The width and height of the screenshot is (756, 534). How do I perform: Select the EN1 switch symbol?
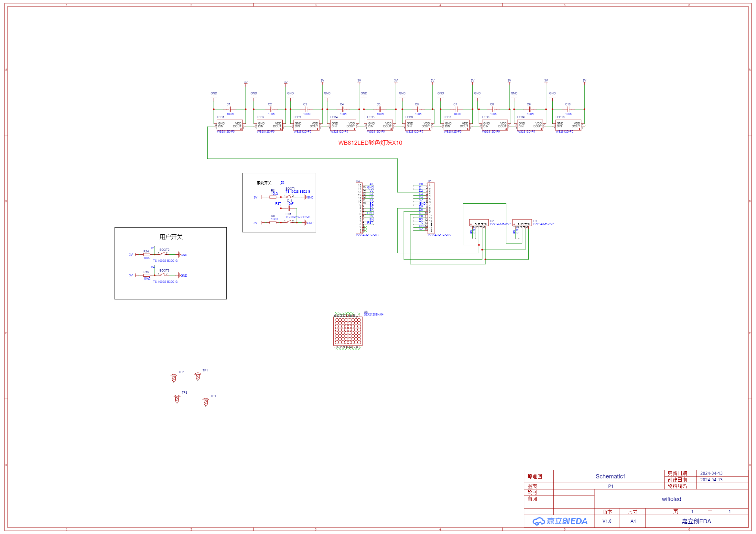click(289, 222)
